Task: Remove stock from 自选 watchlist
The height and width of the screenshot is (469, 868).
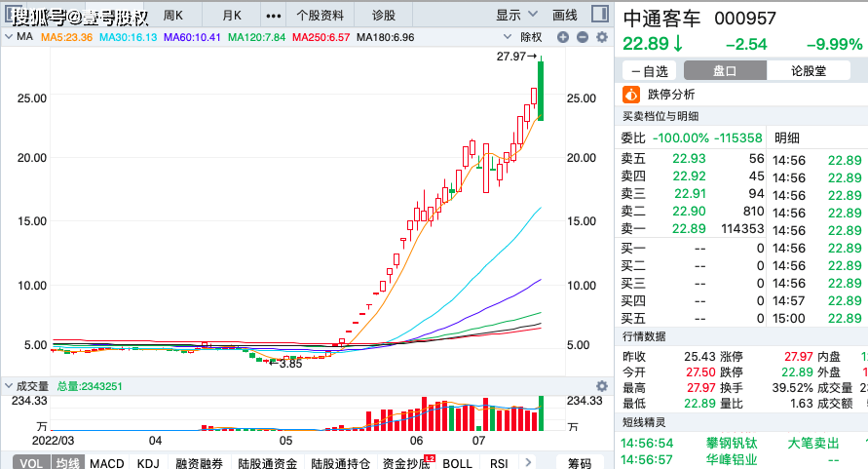Action: coord(650,71)
